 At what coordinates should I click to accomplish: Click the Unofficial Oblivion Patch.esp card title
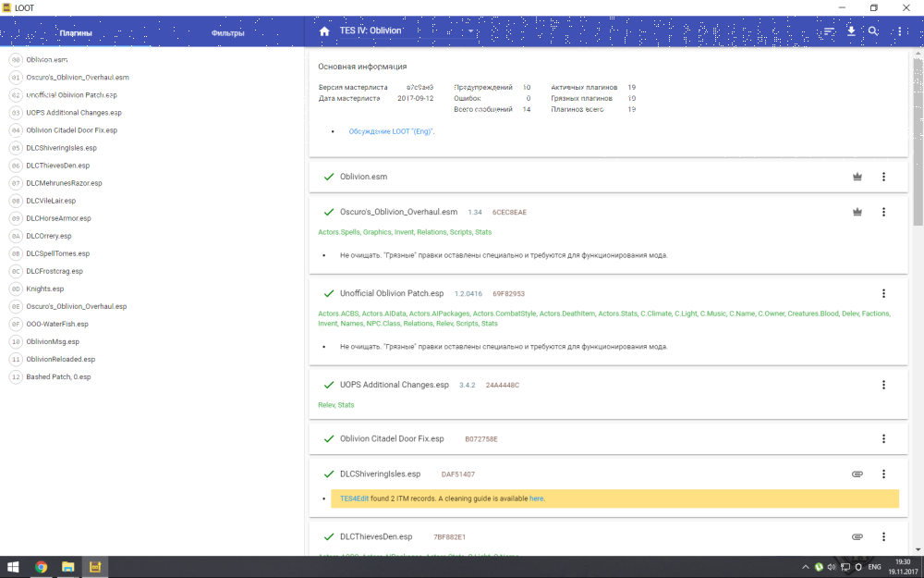click(x=392, y=293)
